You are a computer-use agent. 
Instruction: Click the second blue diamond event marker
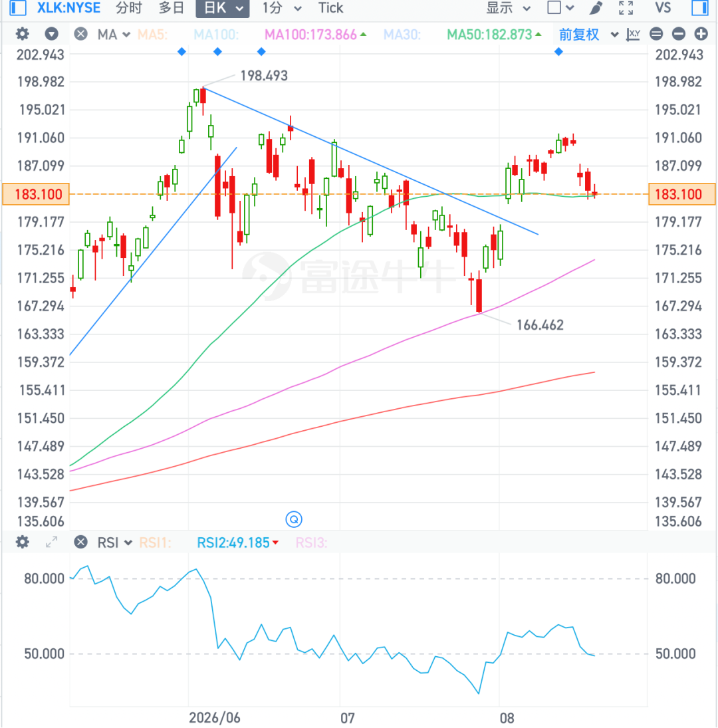click(x=217, y=52)
